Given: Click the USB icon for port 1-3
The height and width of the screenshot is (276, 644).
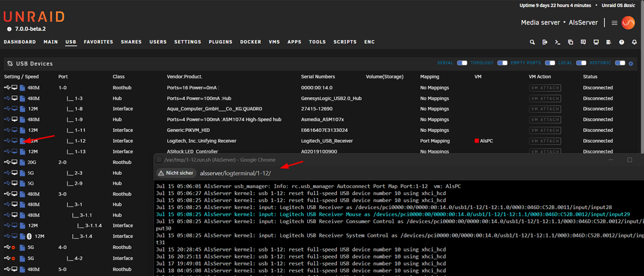Looking at the screenshot, I should point(7,98).
